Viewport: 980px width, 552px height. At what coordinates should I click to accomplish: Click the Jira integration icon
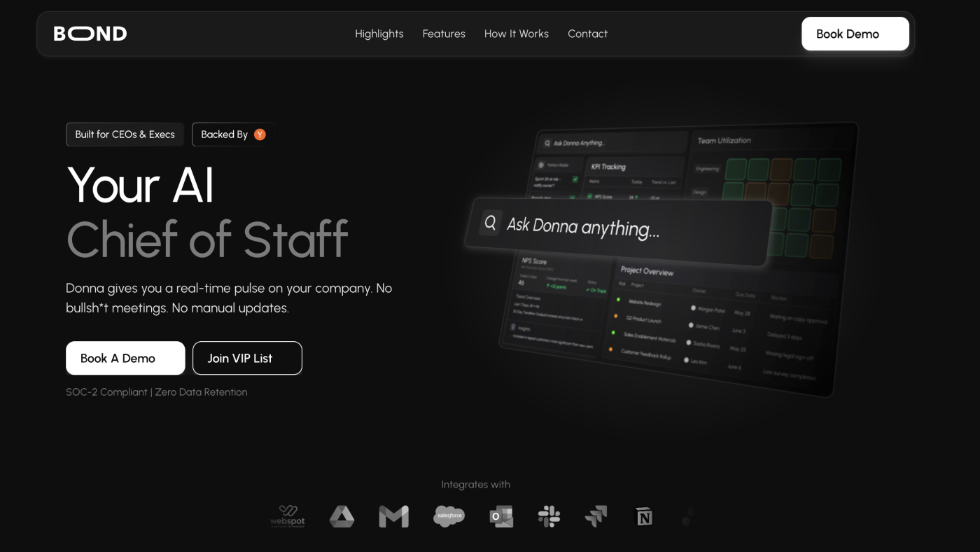(596, 517)
